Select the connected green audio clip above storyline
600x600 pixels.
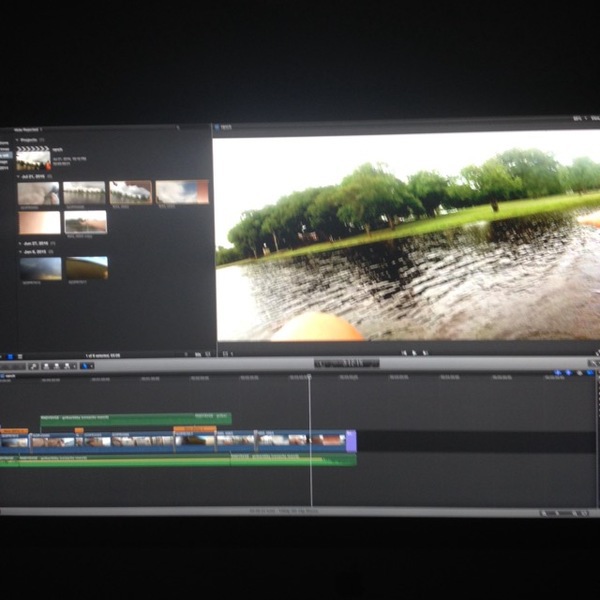tap(136, 419)
